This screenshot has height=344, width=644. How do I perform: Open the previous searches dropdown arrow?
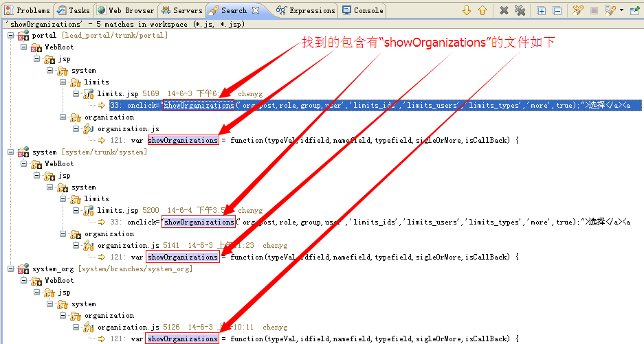click(x=621, y=10)
